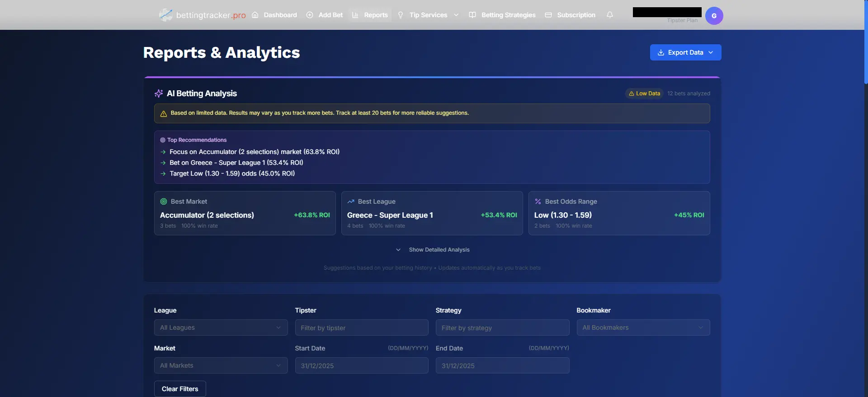Viewport: 868px width, 397px height.
Task: Click the Reports bar chart icon
Action: click(355, 15)
